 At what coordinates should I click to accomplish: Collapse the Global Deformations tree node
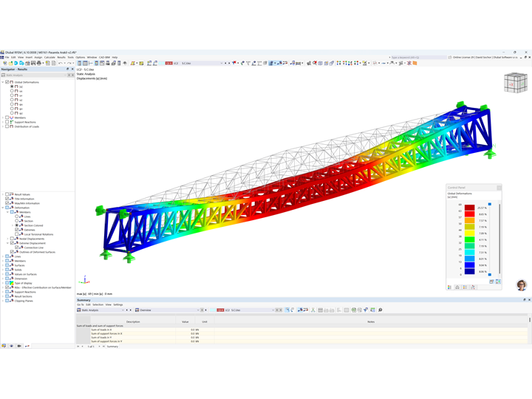click(x=3, y=82)
